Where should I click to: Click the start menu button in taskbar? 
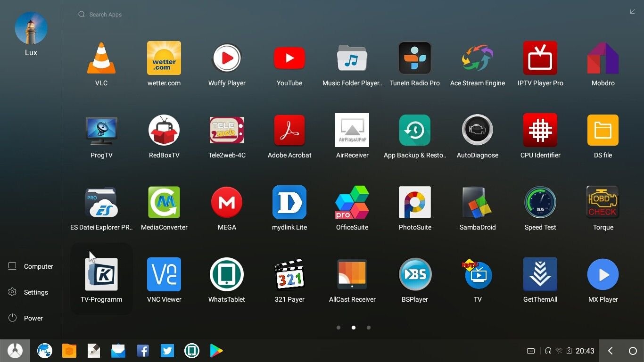15,351
